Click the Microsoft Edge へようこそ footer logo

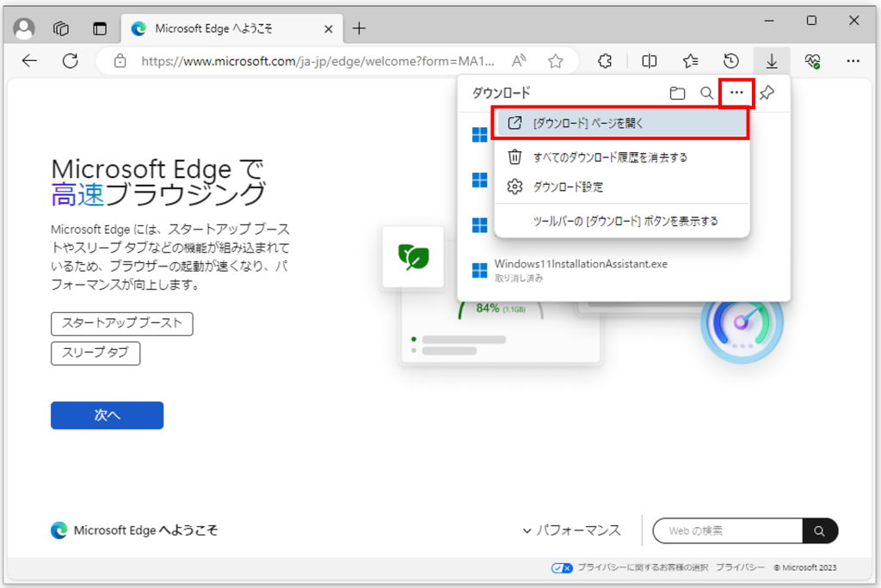(134, 530)
